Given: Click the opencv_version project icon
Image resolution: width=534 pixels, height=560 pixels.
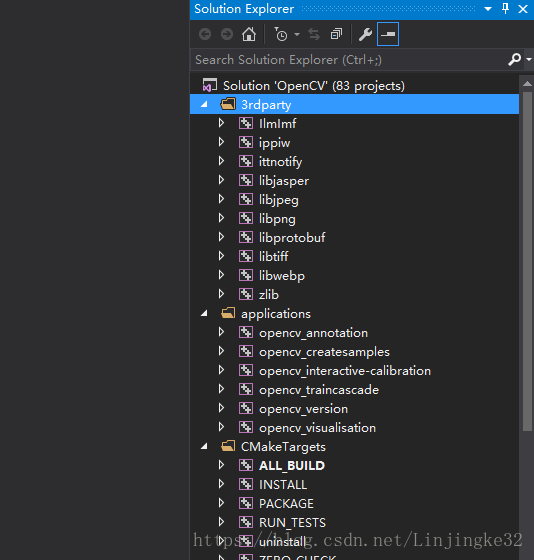Looking at the screenshot, I should tap(246, 408).
